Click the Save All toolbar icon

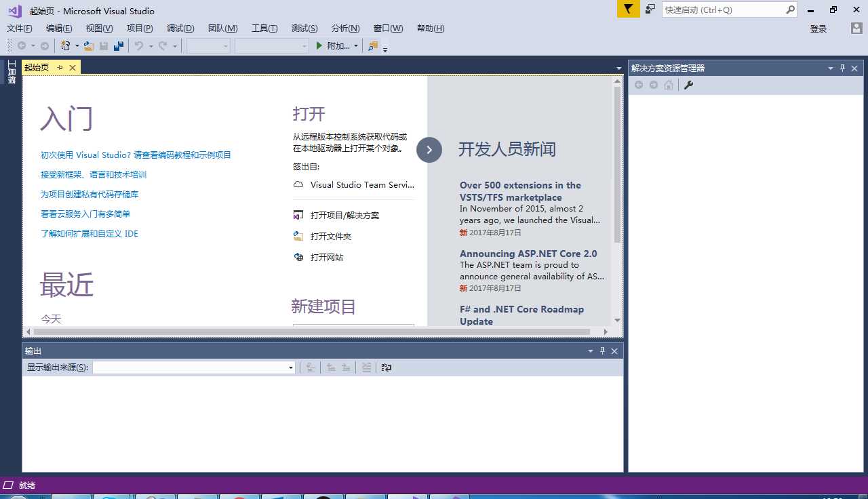(119, 46)
